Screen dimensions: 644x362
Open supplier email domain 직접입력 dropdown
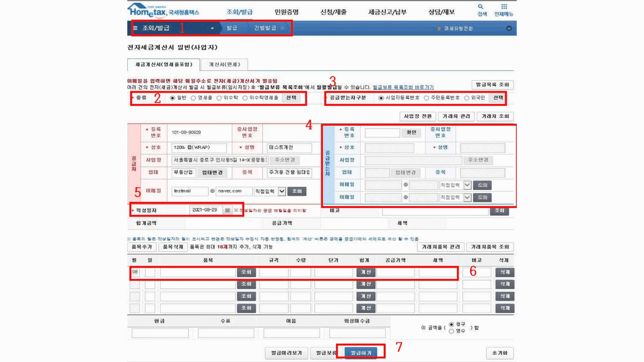click(270, 191)
